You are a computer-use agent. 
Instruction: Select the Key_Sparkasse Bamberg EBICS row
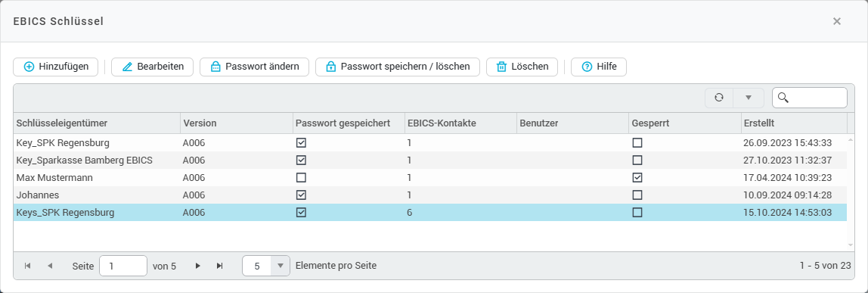click(429, 161)
